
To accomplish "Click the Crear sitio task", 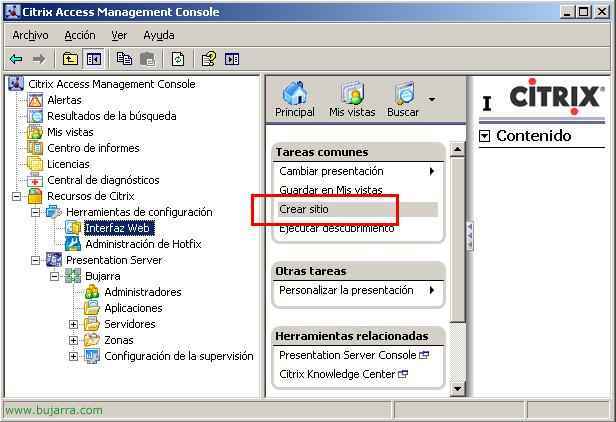I will (x=358, y=209).
